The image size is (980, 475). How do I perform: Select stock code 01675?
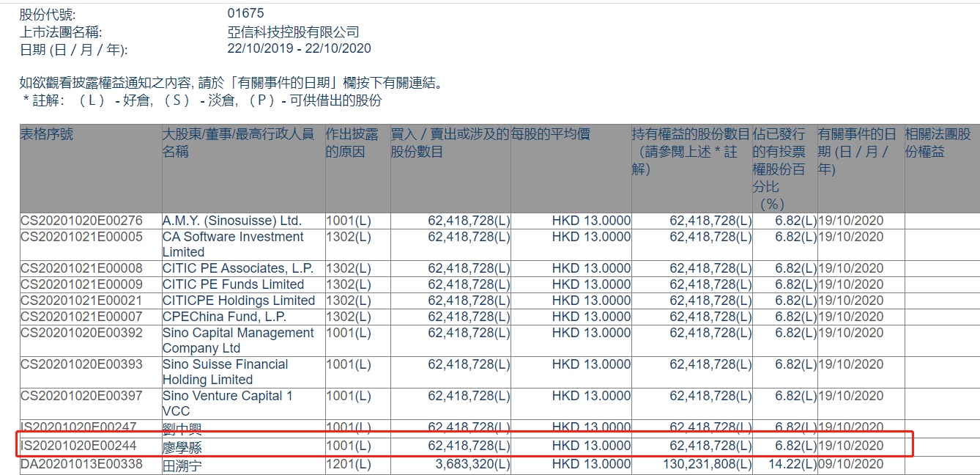246,13
